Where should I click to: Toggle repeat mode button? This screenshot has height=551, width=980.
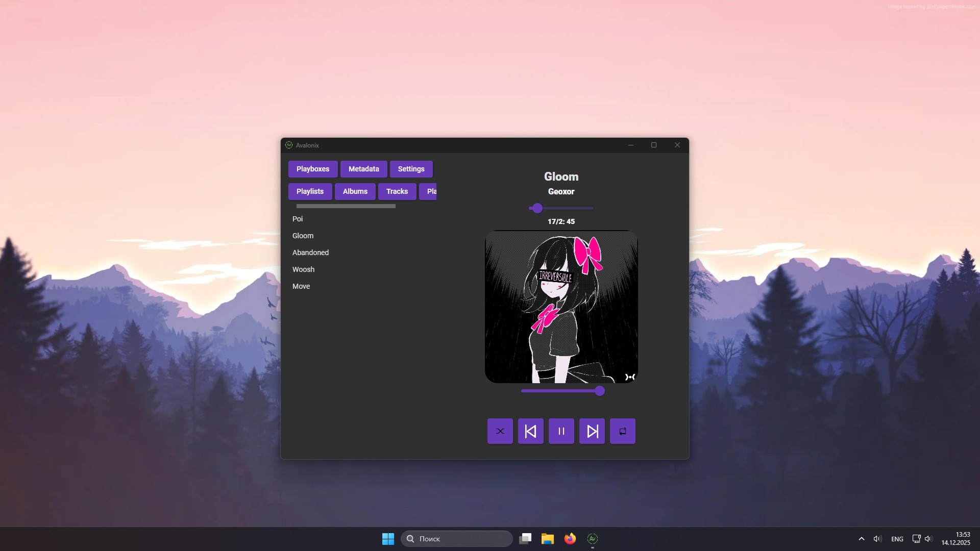tap(622, 431)
